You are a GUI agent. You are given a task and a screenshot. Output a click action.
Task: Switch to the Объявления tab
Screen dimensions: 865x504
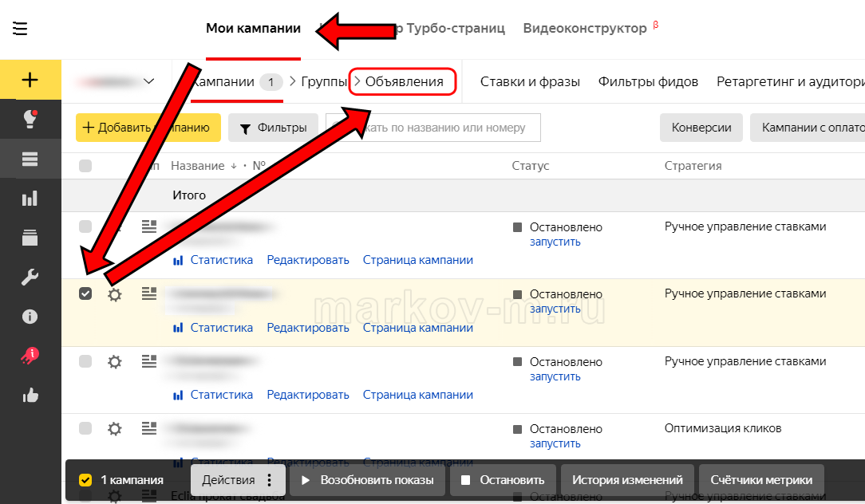(404, 81)
